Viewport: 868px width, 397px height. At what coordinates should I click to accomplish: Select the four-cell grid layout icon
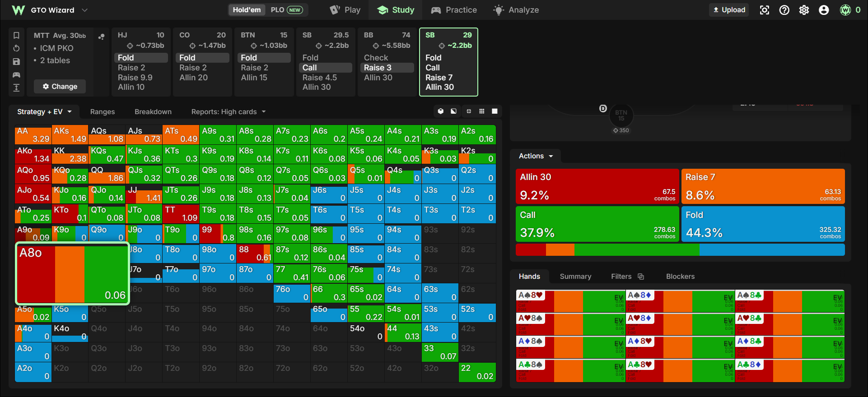pyautogui.click(x=469, y=111)
